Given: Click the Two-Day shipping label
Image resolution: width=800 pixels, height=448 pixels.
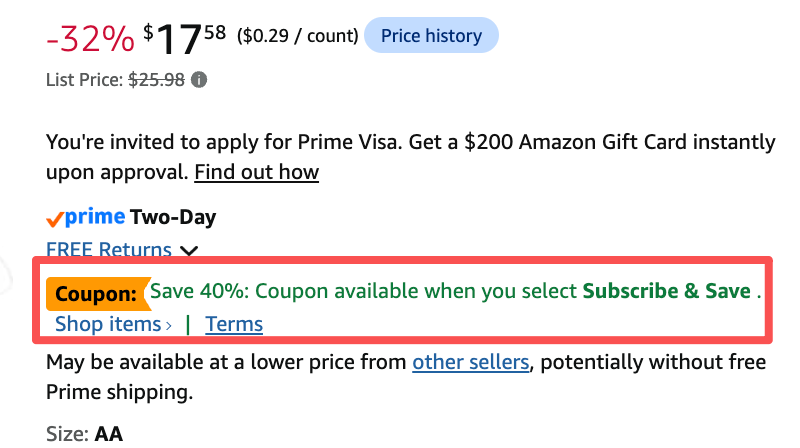Looking at the screenshot, I should click(173, 217).
